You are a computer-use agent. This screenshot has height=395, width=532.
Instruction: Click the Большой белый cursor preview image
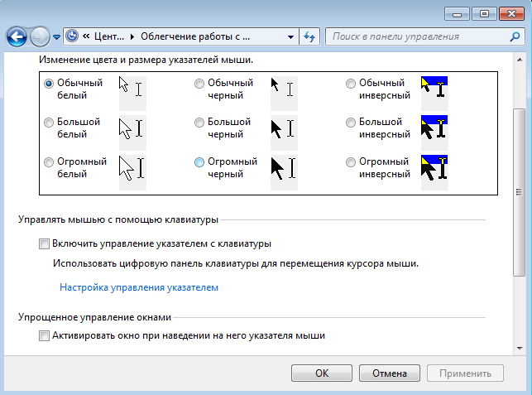(132, 132)
